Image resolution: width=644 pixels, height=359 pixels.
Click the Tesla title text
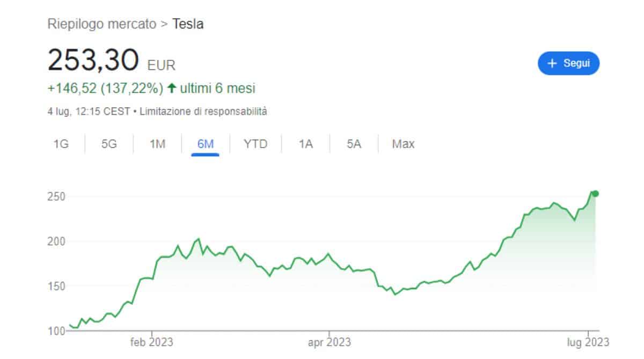188,24
